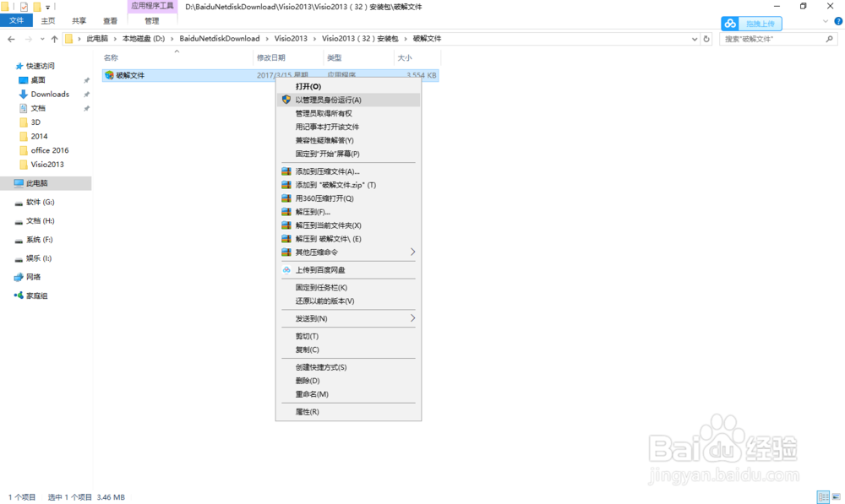
Task: Open the office 2016 folder
Action: [50, 150]
